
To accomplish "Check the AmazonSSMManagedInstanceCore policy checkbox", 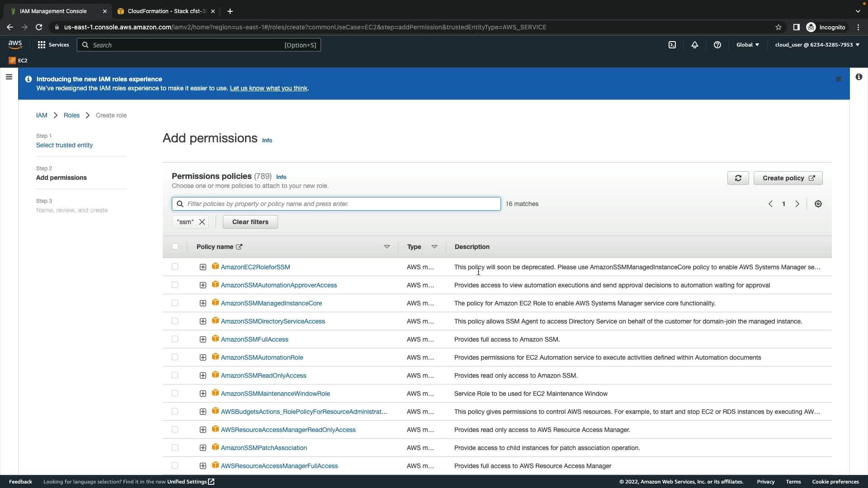I will pos(175,303).
